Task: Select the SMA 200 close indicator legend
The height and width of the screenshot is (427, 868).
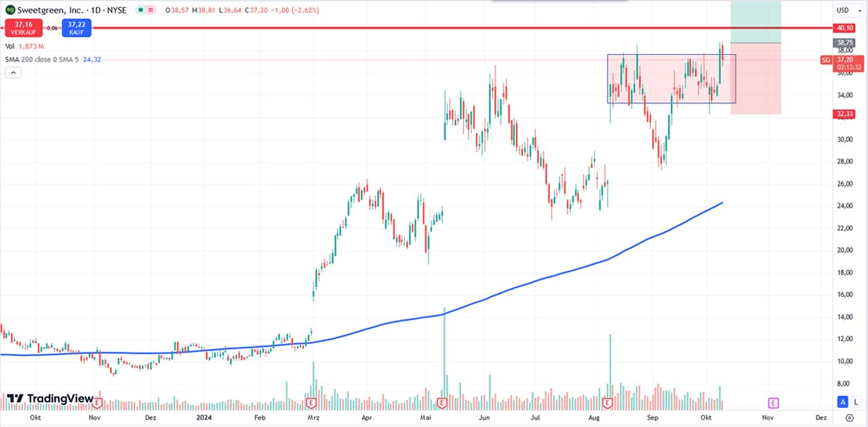Action: [x=53, y=60]
